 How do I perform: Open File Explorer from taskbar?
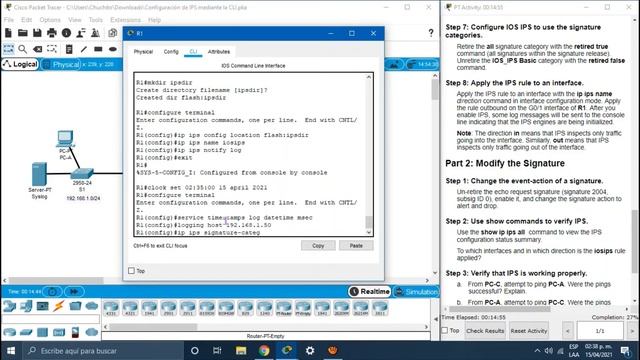241,351
